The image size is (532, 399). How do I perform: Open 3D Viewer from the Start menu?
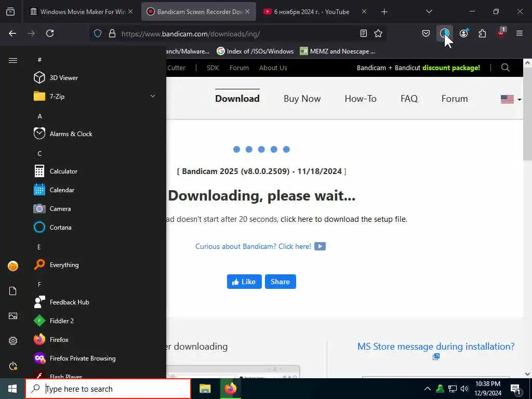(x=56, y=78)
